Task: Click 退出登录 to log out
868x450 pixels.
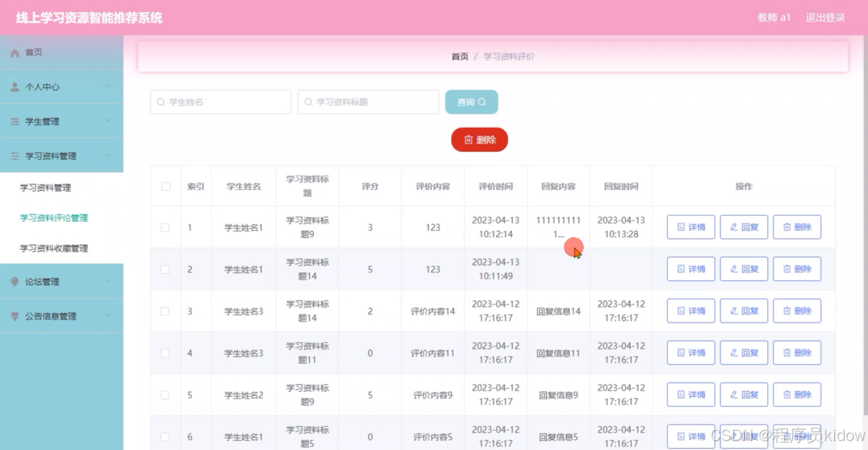Action: pyautogui.click(x=825, y=18)
